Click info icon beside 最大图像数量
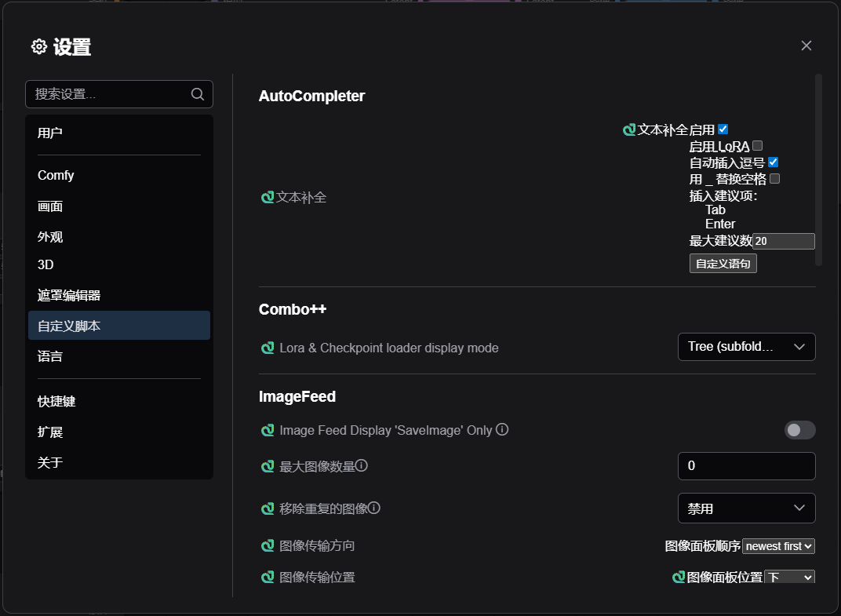The height and width of the screenshot is (616, 841). click(362, 465)
